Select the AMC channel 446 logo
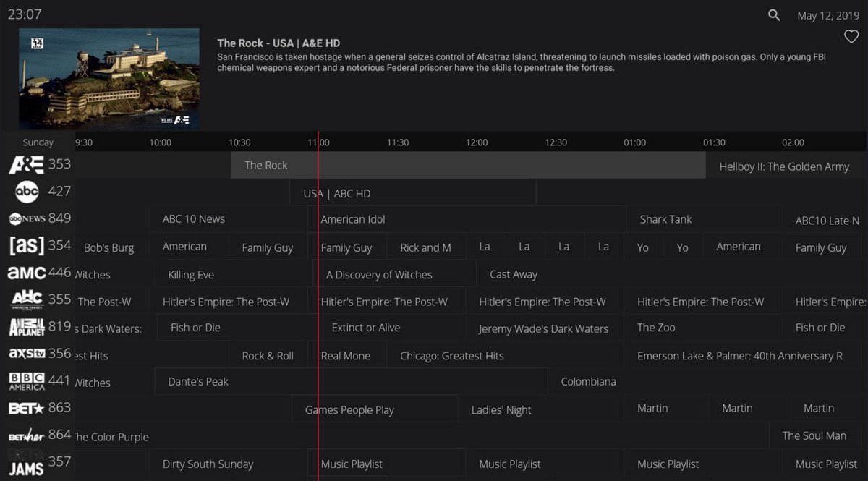868x481 pixels. 27,273
